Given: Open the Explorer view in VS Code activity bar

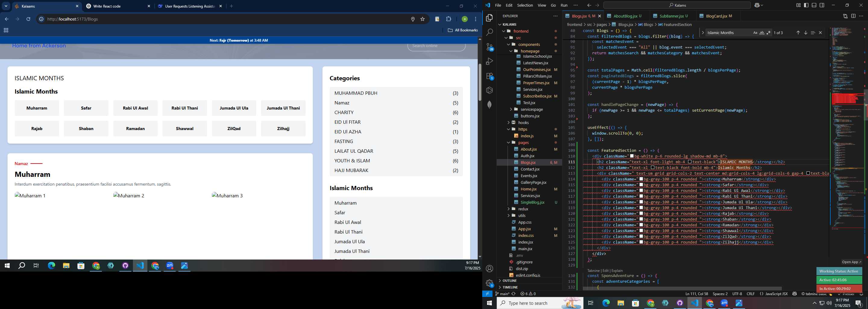Looking at the screenshot, I should click(489, 18).
